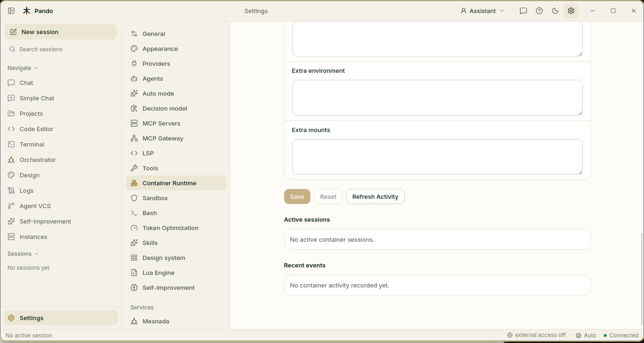The image size is (644, 343).
Task: Open Self-Improvement in settings list
Action: (176, 287)
